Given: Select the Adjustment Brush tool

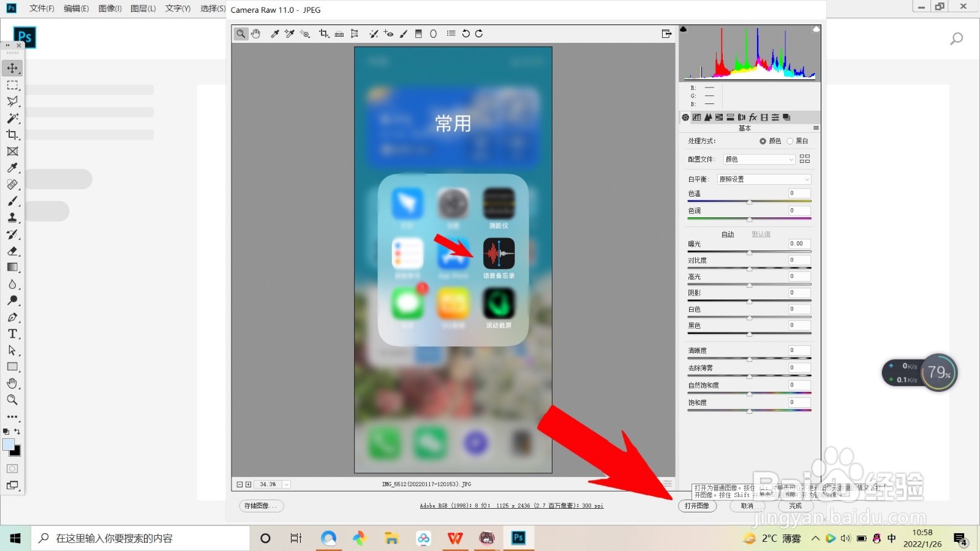Looking at the screenshot, I should (404, 34).
